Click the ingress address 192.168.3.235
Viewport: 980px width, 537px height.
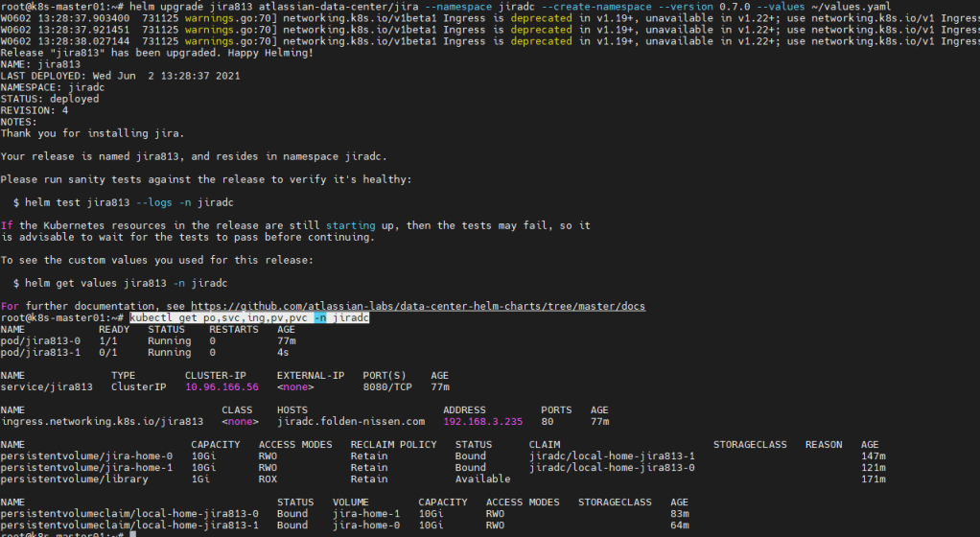(x=482, y=421)
